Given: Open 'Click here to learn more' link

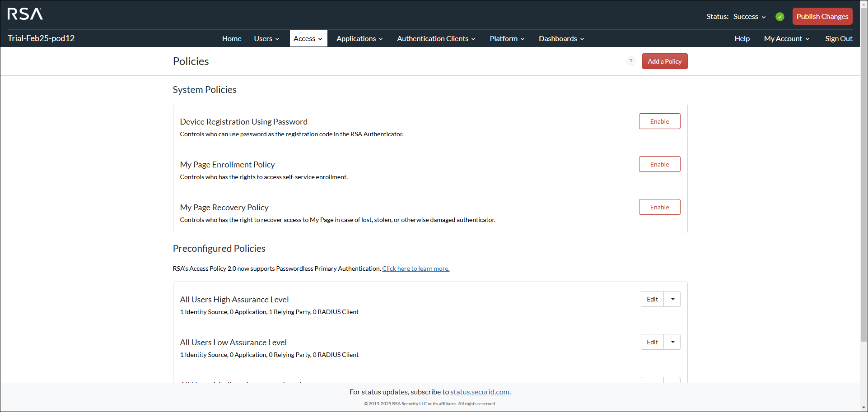Looking at the screenshot, I should pyautogui.click(x=415, y=268).
